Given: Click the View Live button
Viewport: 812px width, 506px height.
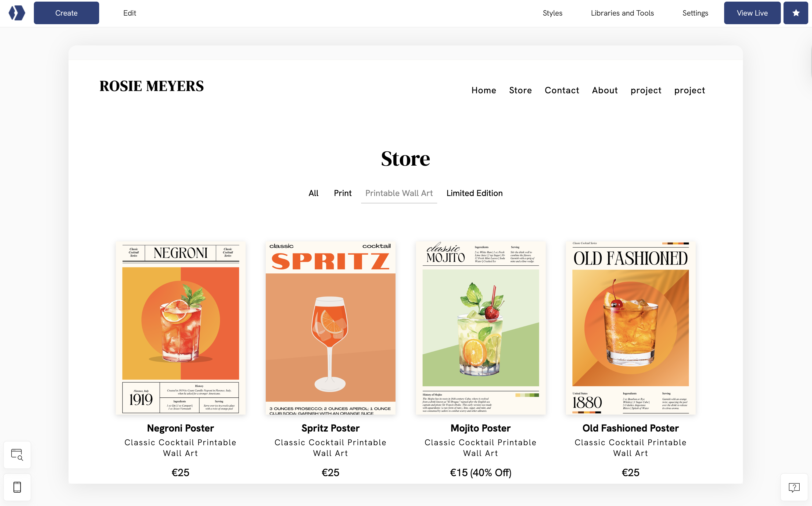Looking at the screenshot, I should point(752,13).
